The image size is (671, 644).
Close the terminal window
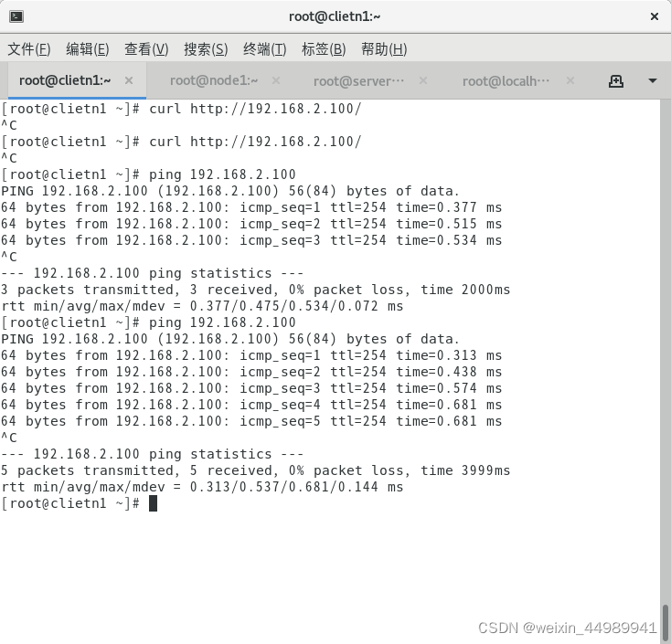click(x=654, y=16)
